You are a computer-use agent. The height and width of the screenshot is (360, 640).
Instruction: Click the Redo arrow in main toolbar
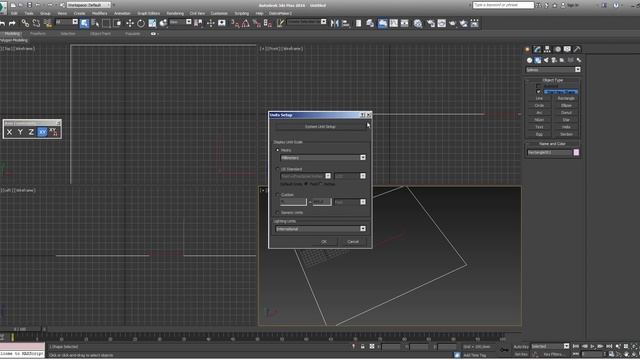(12, 23)
